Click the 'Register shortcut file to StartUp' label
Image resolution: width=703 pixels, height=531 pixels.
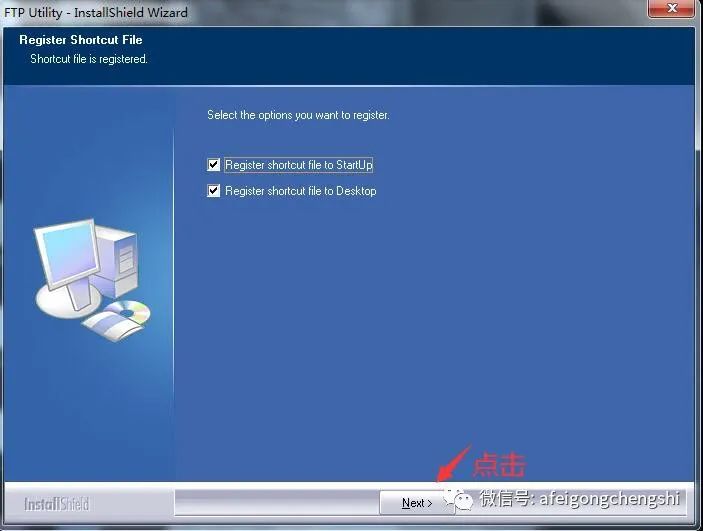(x=299, y=165)
